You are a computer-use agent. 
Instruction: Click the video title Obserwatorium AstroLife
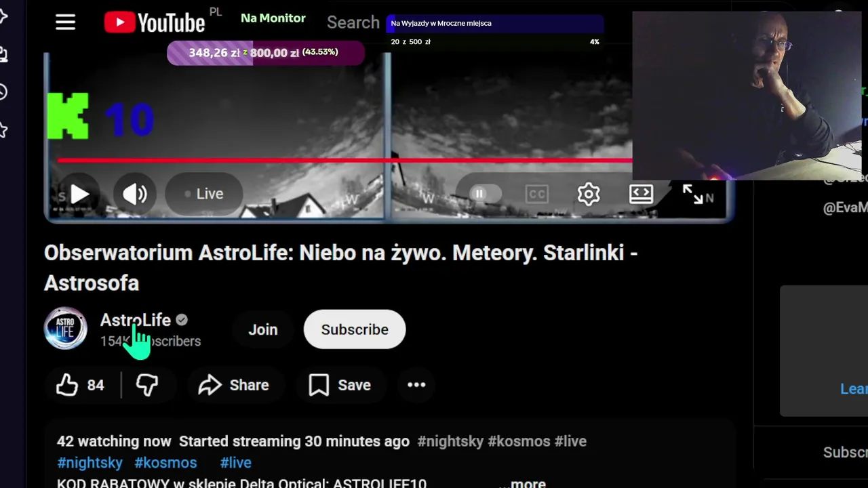340,268
